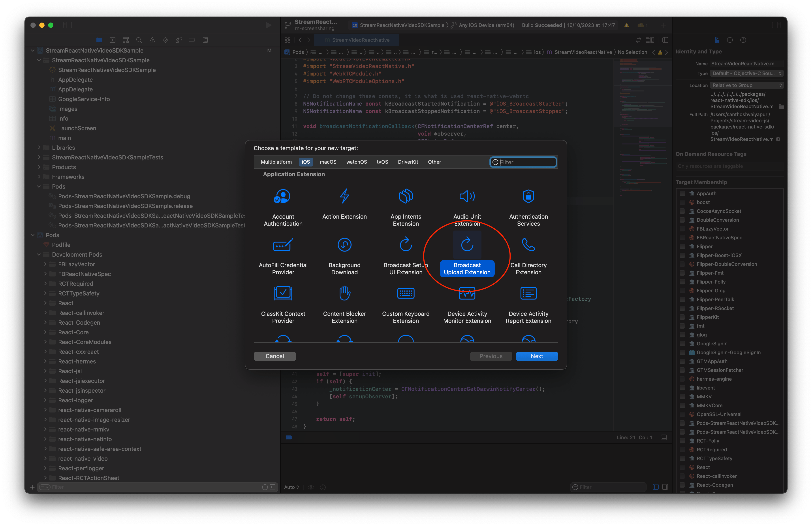Expand the React-Core pod folder
Image resolution: width=812 pixels, height=526 pixels.
(x=45, y=333)
